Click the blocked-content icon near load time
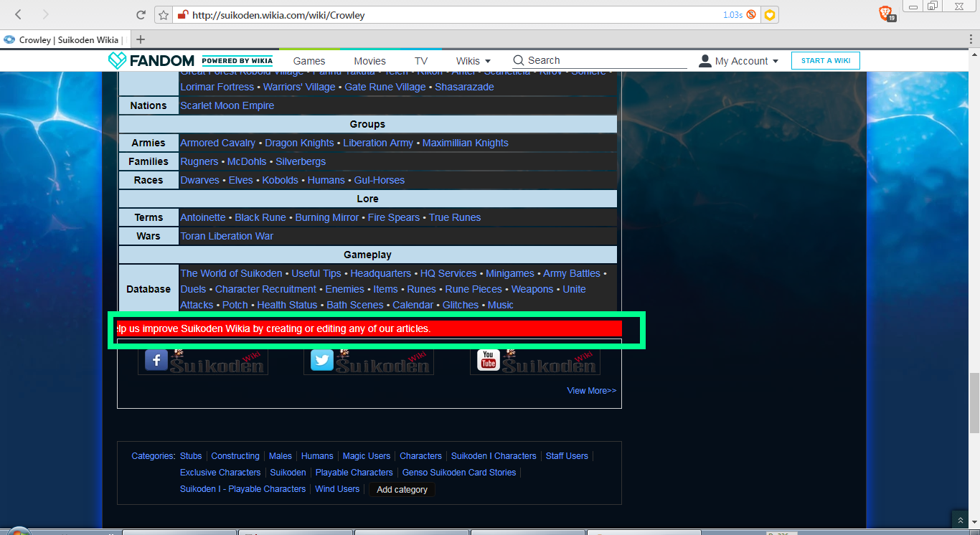 coord(751,14)
